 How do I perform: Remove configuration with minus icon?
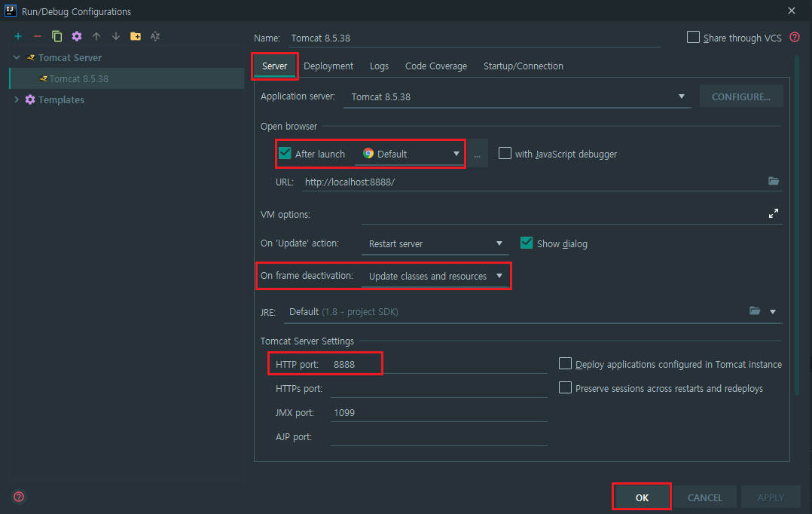(x=38, y=36)
